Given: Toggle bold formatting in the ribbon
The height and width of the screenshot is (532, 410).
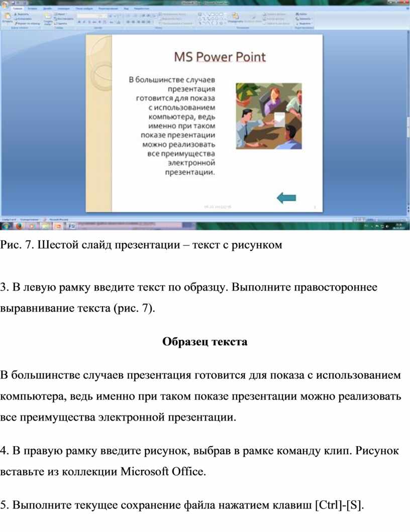Looking at the screenshot, I should click(79, 22).
